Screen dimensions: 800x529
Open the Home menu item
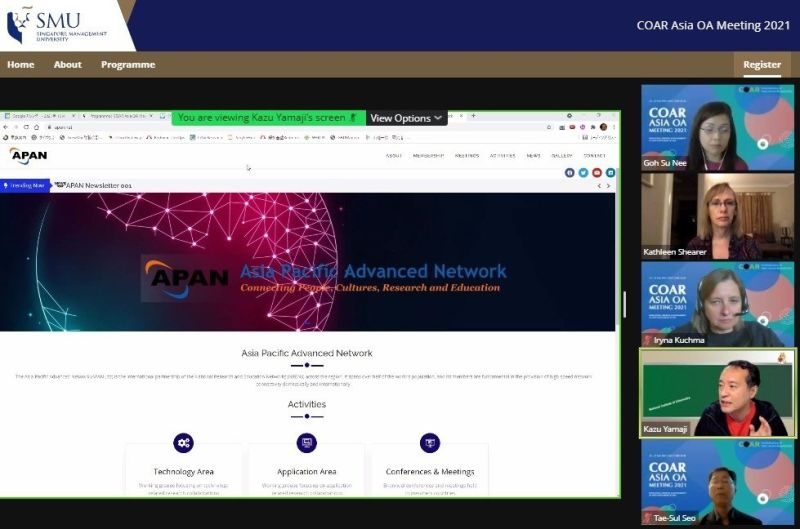pos(20,65)
